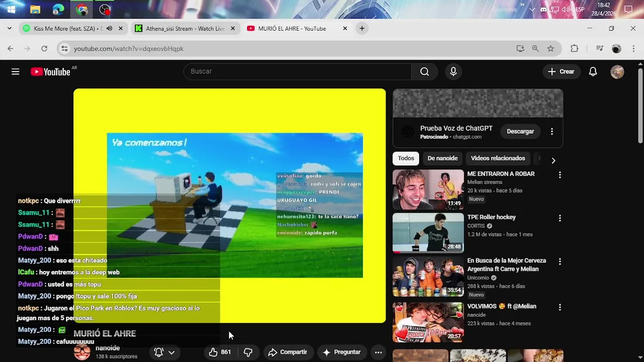The height and width of the screenshot is (362, 644).
Task: Expand subscription notification options chevron
Action: click(x=171, y=352)
